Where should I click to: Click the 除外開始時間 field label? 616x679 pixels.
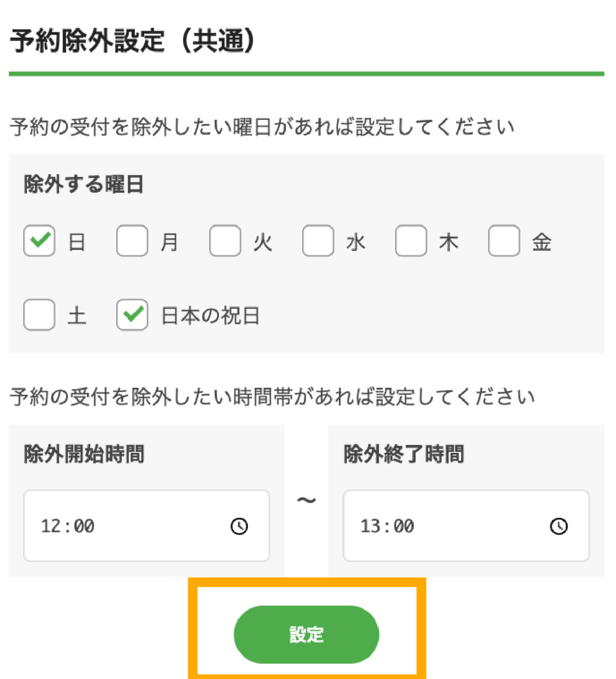[x=84, y=454]
